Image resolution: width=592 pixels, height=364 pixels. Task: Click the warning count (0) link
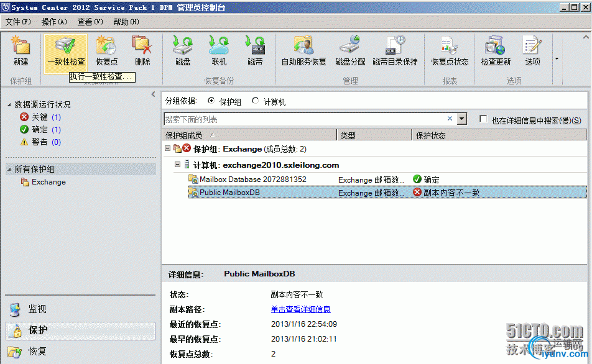pyautogui.click(x=56, y=142)
